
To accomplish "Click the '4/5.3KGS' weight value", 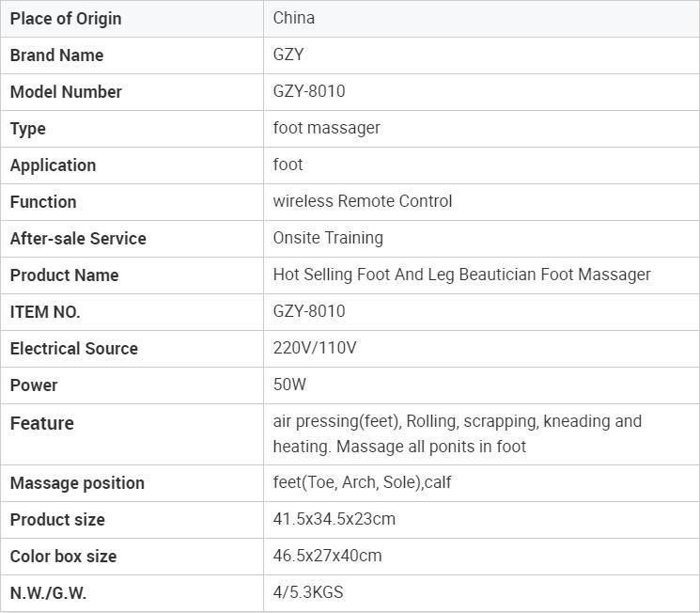I will [x=308, y=592].
